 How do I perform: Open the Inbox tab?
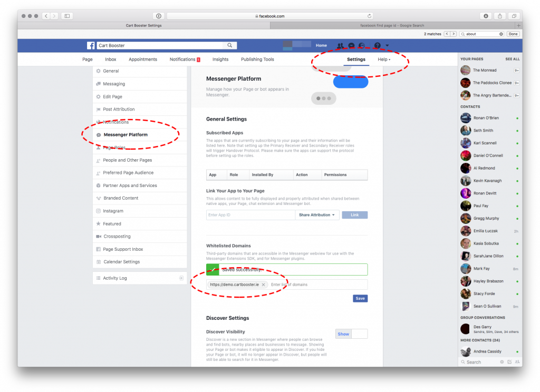(111, 60)
